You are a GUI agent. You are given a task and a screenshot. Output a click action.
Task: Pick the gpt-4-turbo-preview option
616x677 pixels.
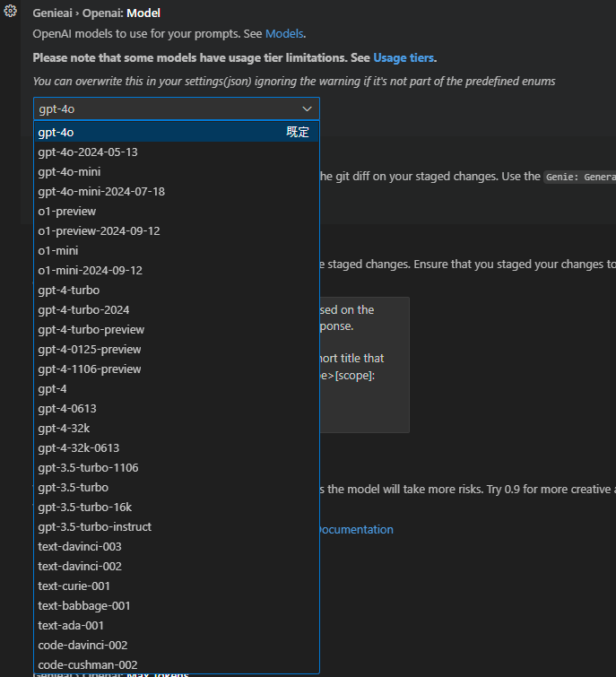click(x=91, y=329)
